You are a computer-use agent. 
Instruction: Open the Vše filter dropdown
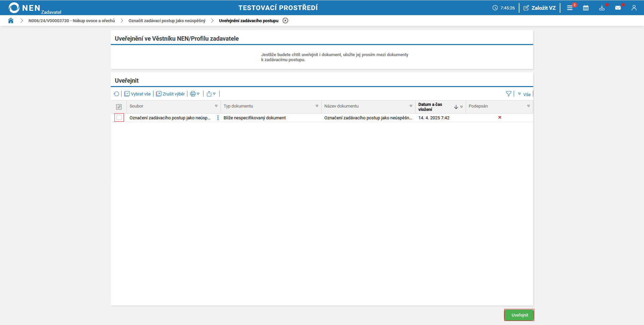point(524,94)
